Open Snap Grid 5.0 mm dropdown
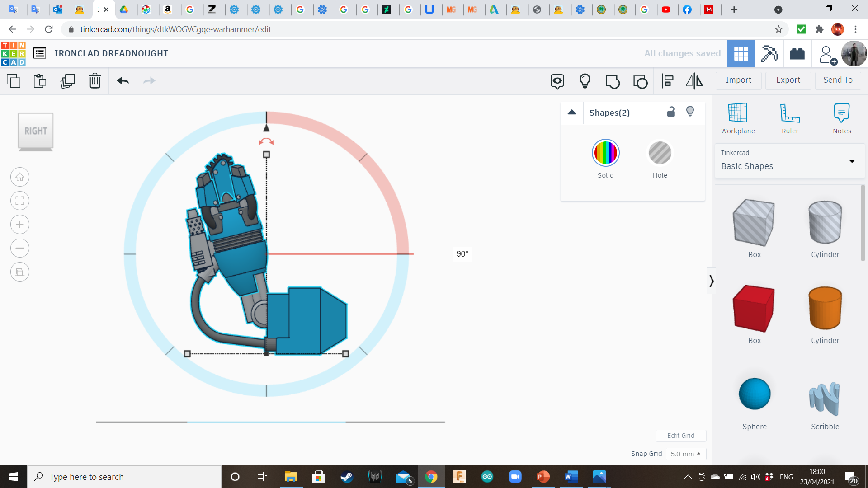 (685, 454)
